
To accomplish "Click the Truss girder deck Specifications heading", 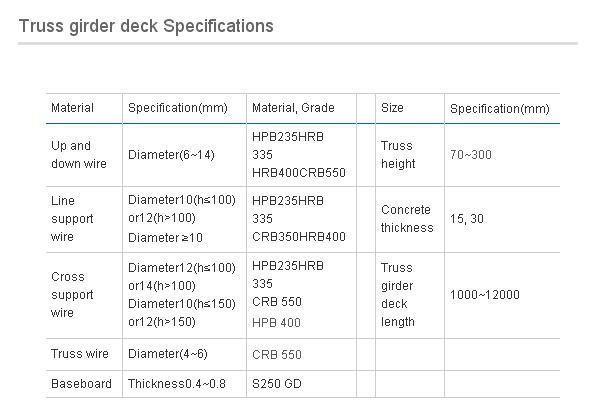I will 146,26.
